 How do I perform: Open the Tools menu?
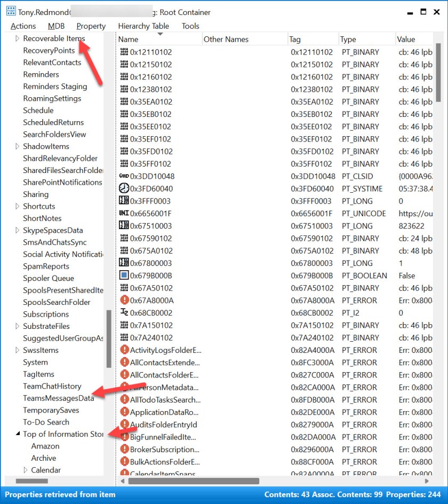pos(190,26)
